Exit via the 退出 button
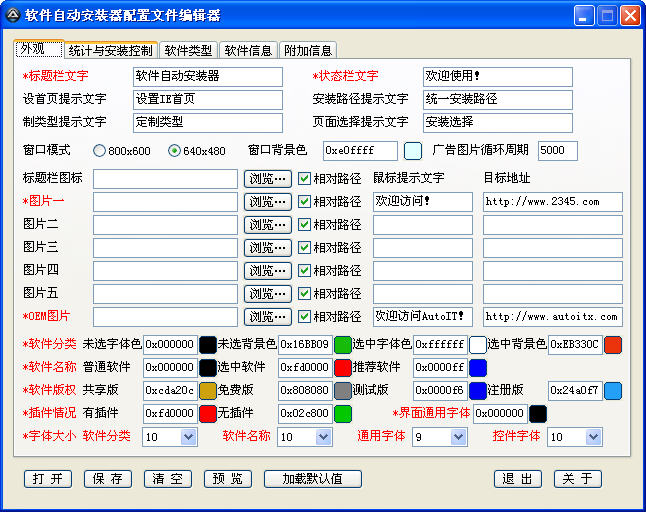Screen dimensions: 646x512 [517, 479]
